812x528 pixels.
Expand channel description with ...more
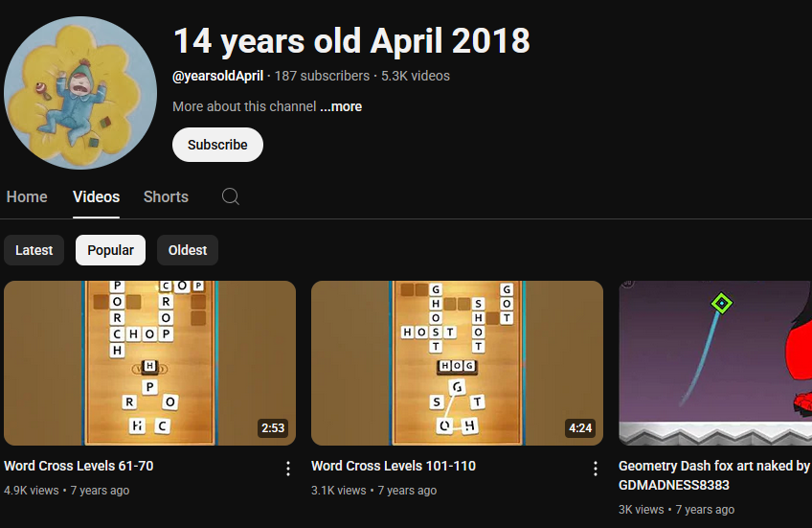coord(341,106)
